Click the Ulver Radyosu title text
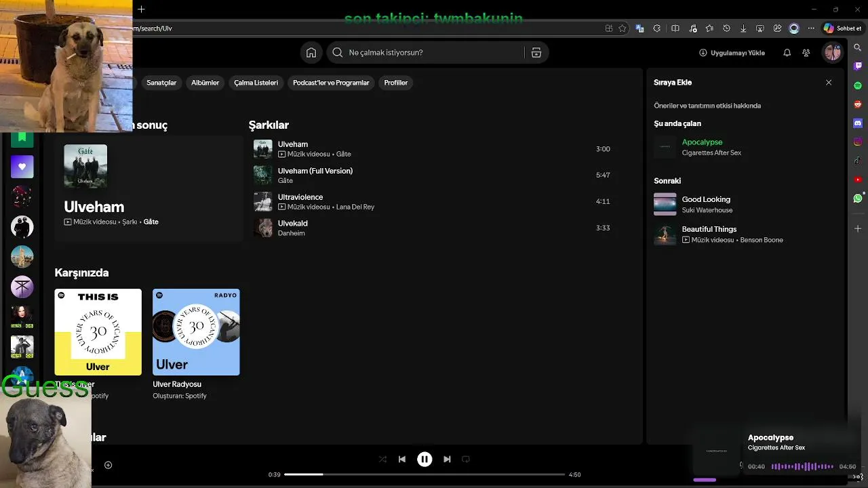The height and width of the screenshot is (488, 868). click(177, 384)
